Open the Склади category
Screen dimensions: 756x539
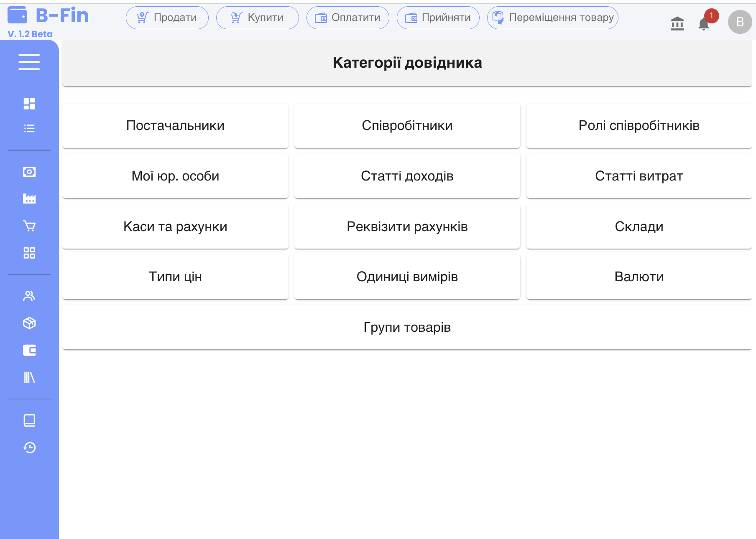click(639, 226)
